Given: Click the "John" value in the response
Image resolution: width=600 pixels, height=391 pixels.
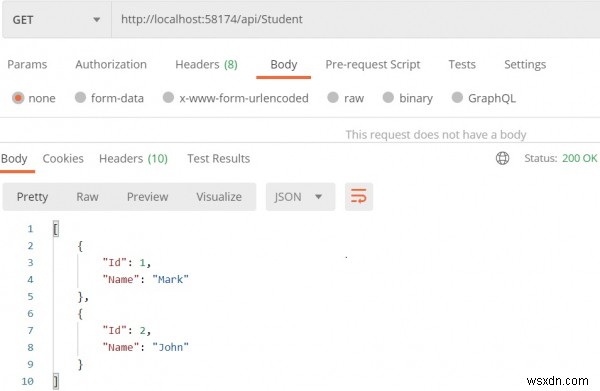Looking at the screenshot, I should click(170, 347).
